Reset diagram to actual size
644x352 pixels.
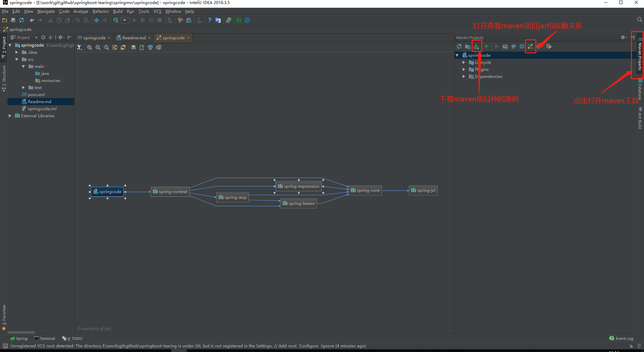pos(106,47)
